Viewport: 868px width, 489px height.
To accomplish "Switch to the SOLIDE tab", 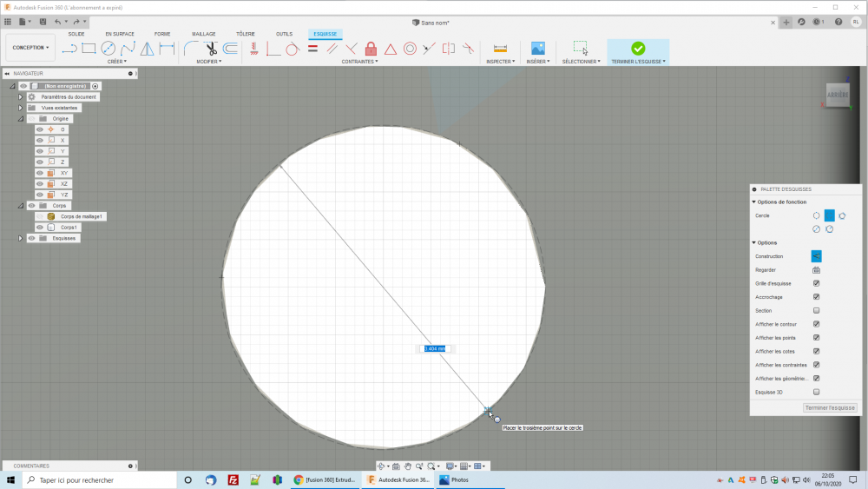I will tap(76, 34).
